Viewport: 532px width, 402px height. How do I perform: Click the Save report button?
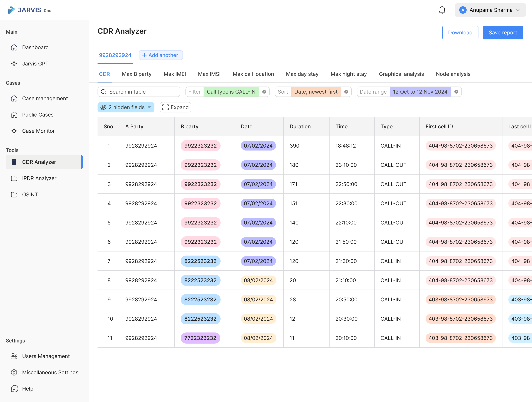click(x=503, y=33)
